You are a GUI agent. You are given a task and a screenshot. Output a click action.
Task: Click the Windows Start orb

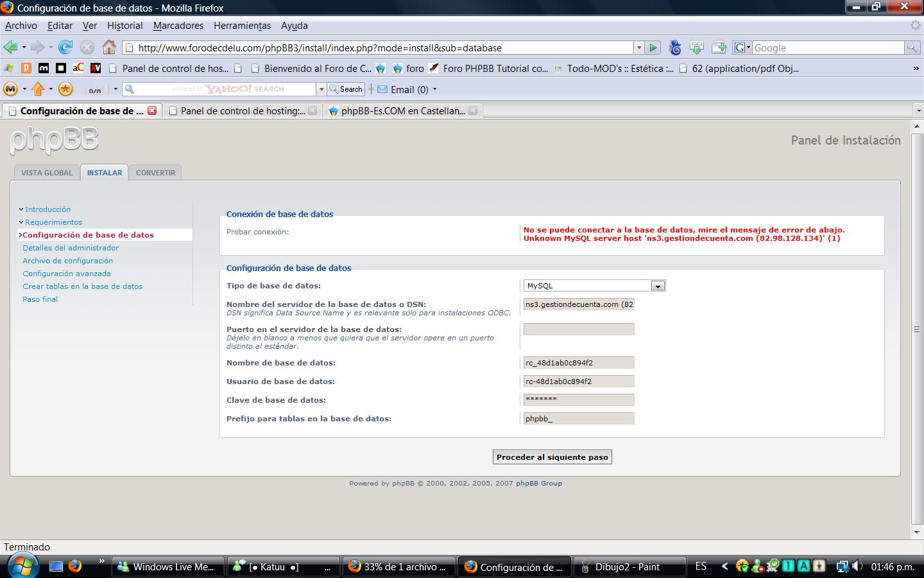point(21,566)
